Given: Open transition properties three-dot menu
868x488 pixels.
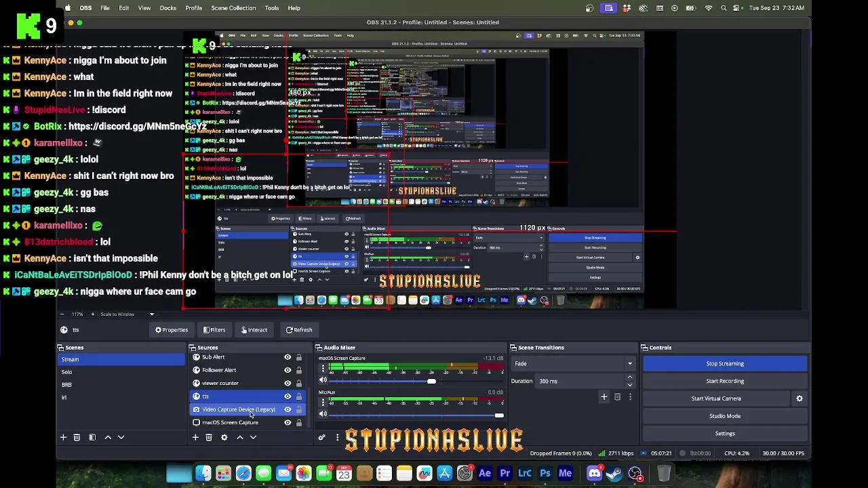Looking at the screenshot, I should (x=630, y=396).
